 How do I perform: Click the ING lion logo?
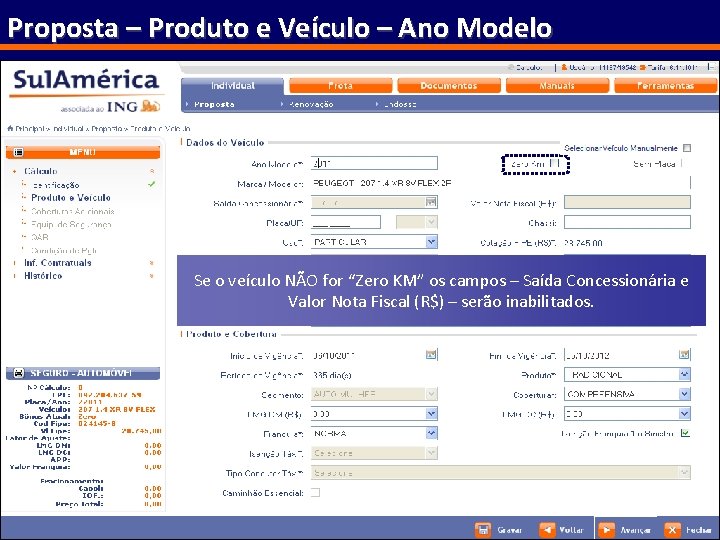pos(151,106)
